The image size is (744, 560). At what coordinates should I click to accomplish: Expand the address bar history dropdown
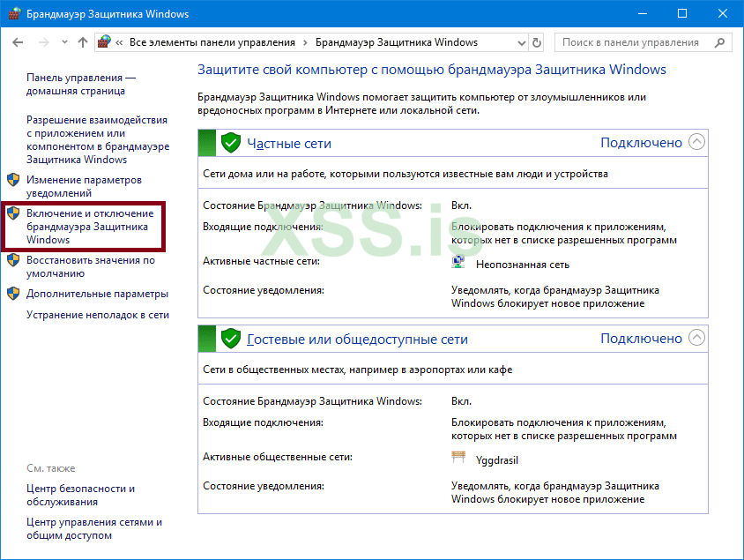click(x=522, y=42)
